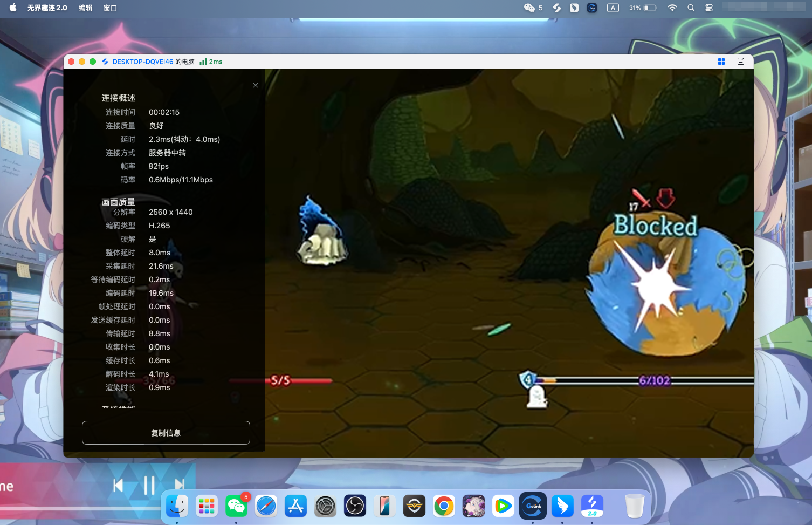
Task: Open the 无界趣连 2.0 dock icon
Action: click(x=592, y=506)
